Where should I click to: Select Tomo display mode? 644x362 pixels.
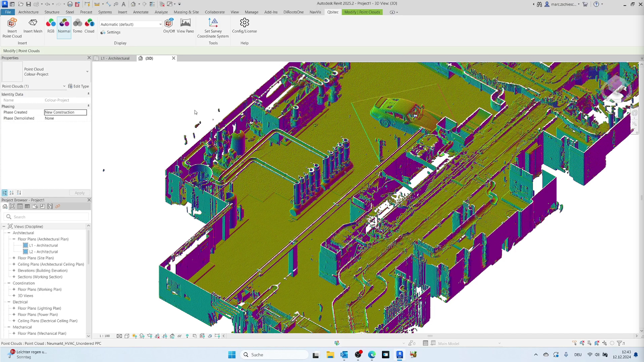[77, 26]
